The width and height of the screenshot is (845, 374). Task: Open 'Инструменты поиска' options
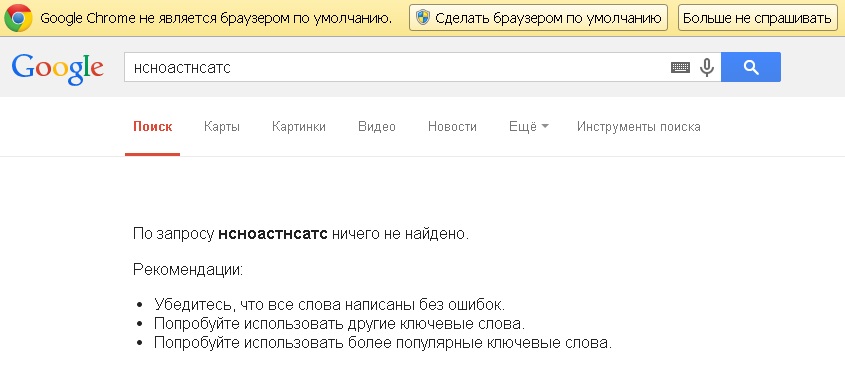tap(639, 127)
